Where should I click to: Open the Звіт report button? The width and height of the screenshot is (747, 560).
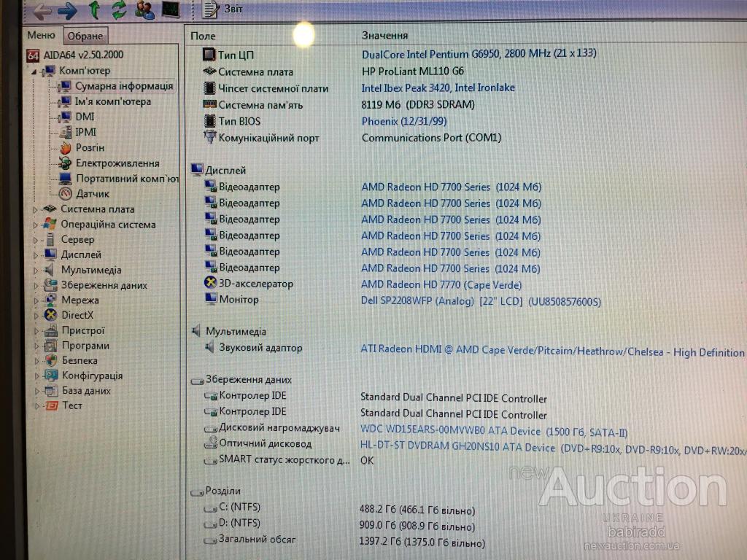pyautogui.click(x=222, y=9)
